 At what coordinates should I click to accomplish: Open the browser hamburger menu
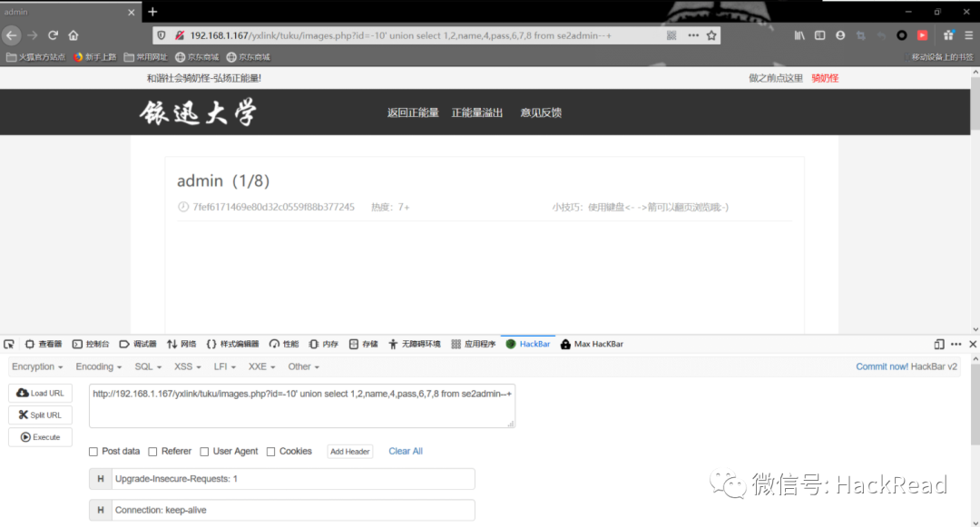968,35
